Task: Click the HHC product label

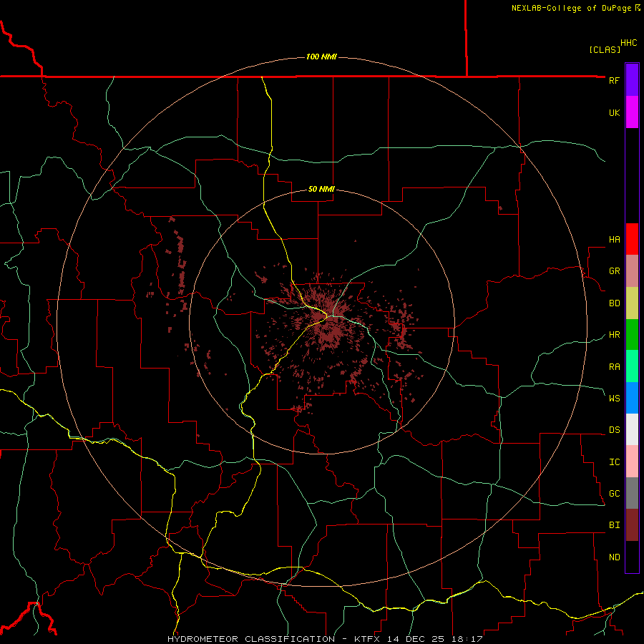Action: 628,43
